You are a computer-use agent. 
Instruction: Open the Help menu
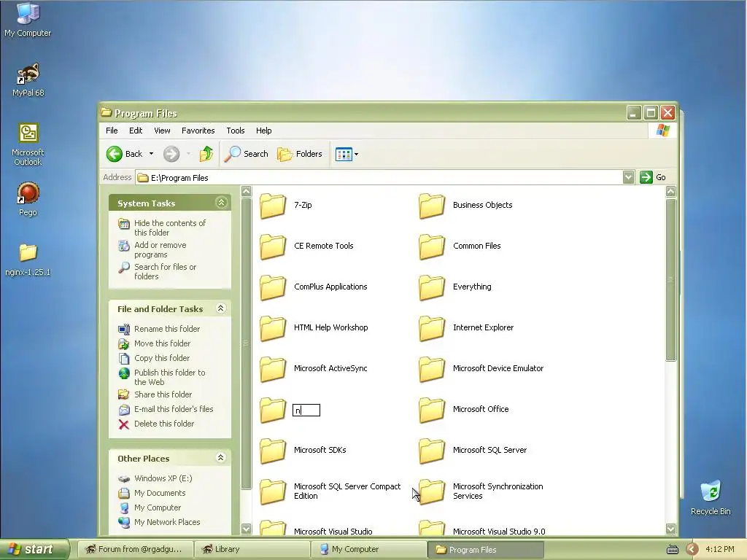[x=263, y=131]
